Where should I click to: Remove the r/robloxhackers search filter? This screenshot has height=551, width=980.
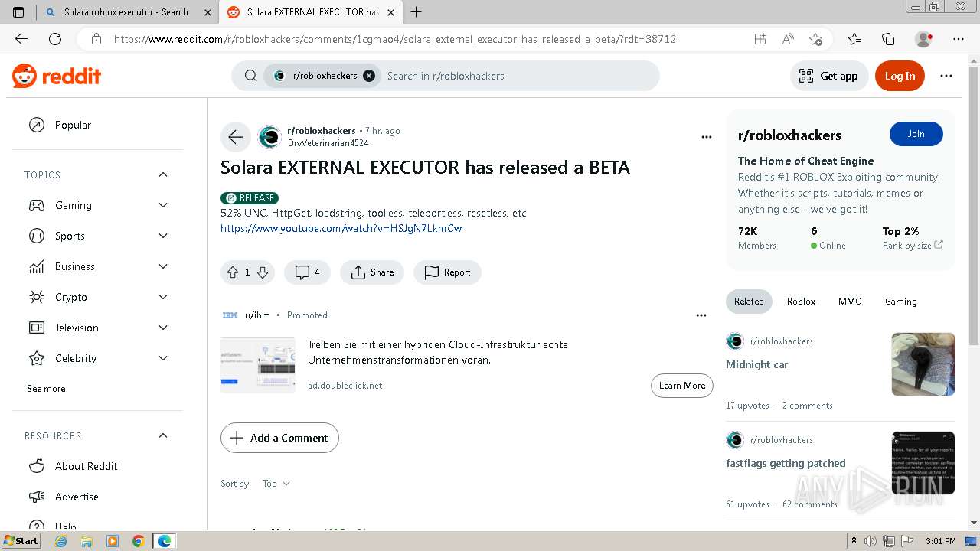369,76
